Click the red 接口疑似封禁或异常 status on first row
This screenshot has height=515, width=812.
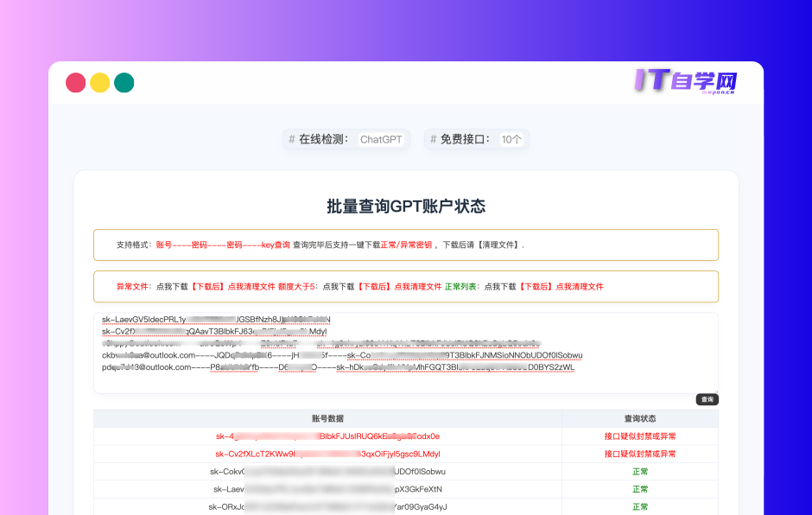pos(641,436)
